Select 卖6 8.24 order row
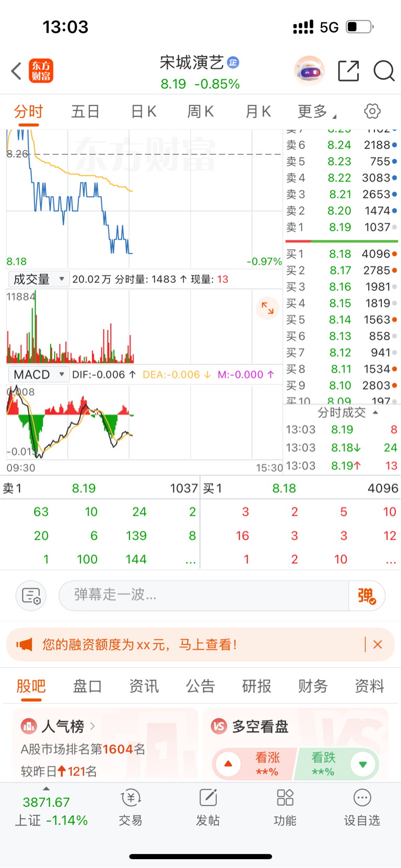 point(342,145)
